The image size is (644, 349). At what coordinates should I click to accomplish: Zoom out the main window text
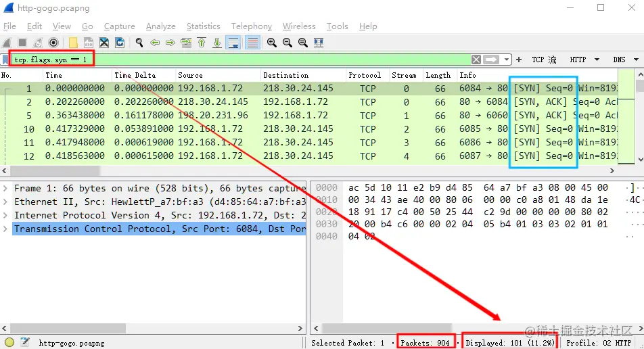[287, 43]
